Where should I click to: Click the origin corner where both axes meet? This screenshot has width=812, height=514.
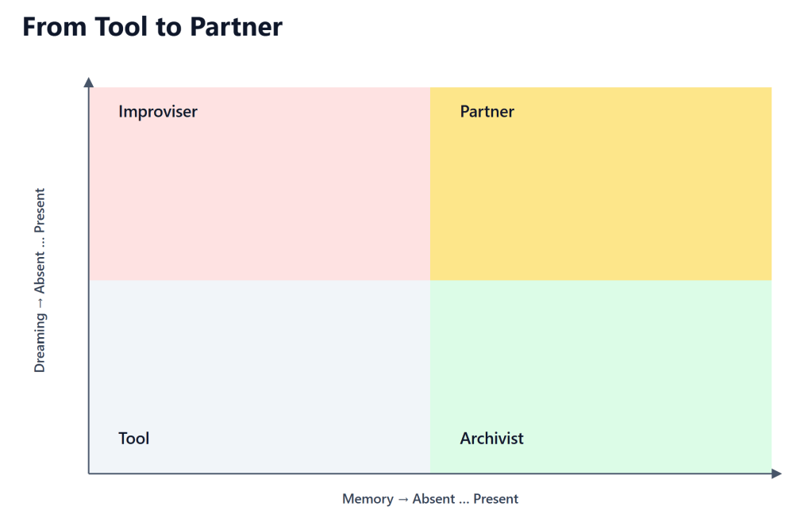click(89, 474)
